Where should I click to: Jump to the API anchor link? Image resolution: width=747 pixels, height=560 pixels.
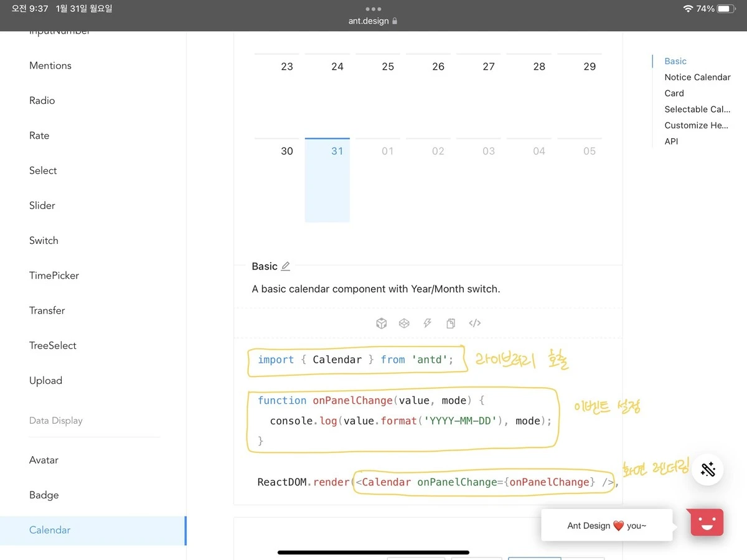click(x=671, y=141)
